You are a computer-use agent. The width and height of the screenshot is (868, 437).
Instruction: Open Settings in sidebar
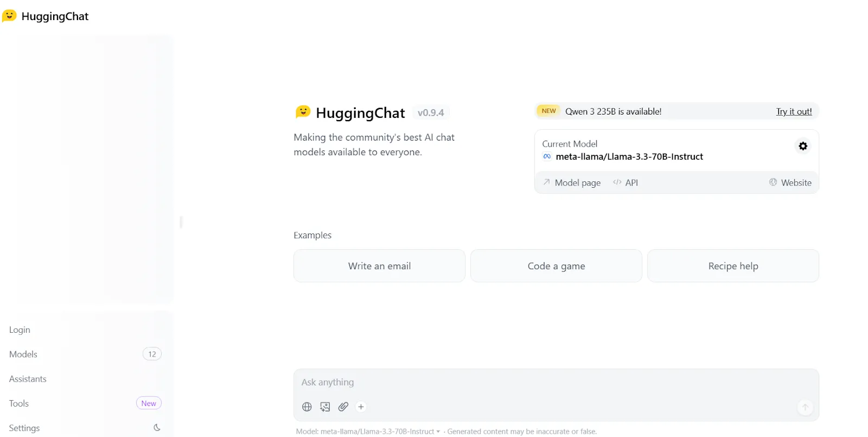(24, 428)
